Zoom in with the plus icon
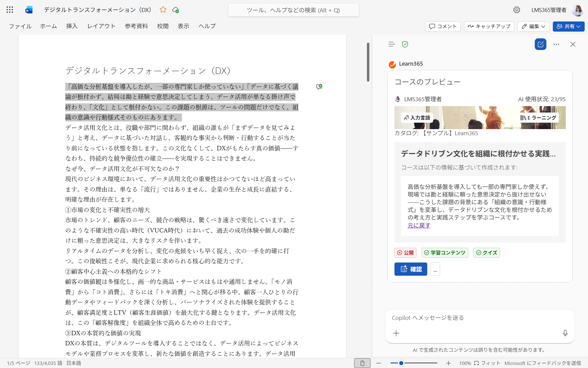The width and height of the screenshot is (588, 368). (448, 363)
